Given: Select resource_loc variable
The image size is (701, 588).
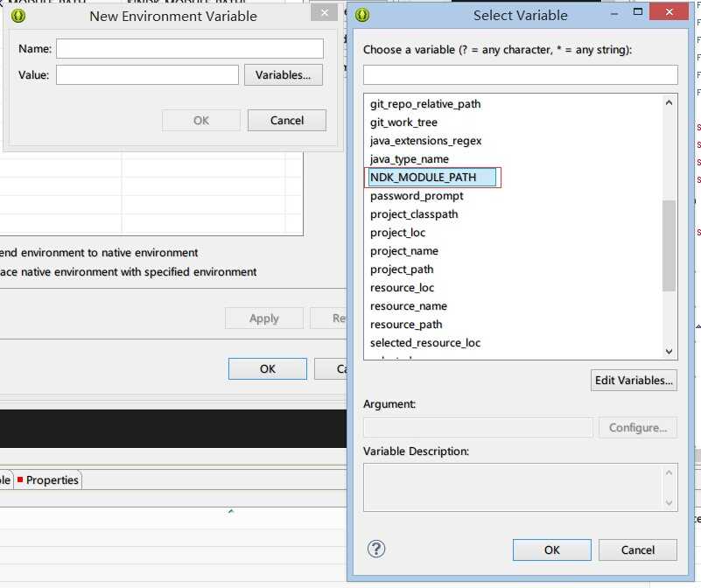Looking at the screenshot, I should (x=402, y=288).
